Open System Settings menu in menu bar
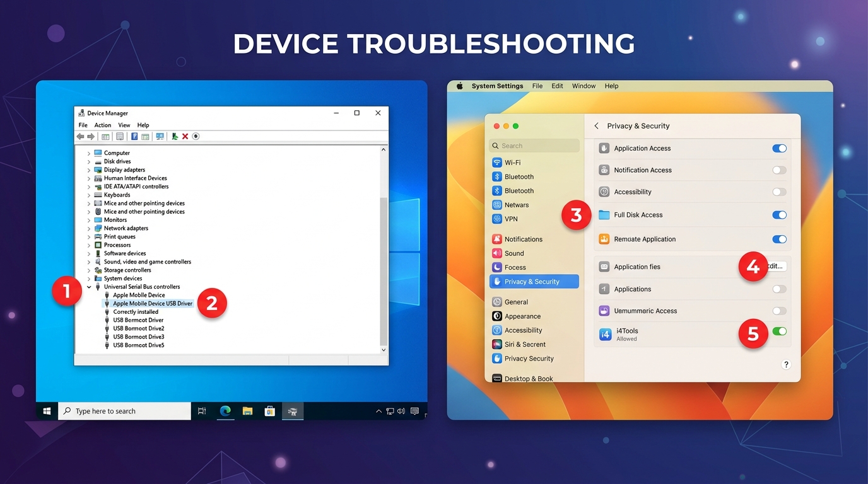This screenshot has width=868, height=484. (497, 86)
